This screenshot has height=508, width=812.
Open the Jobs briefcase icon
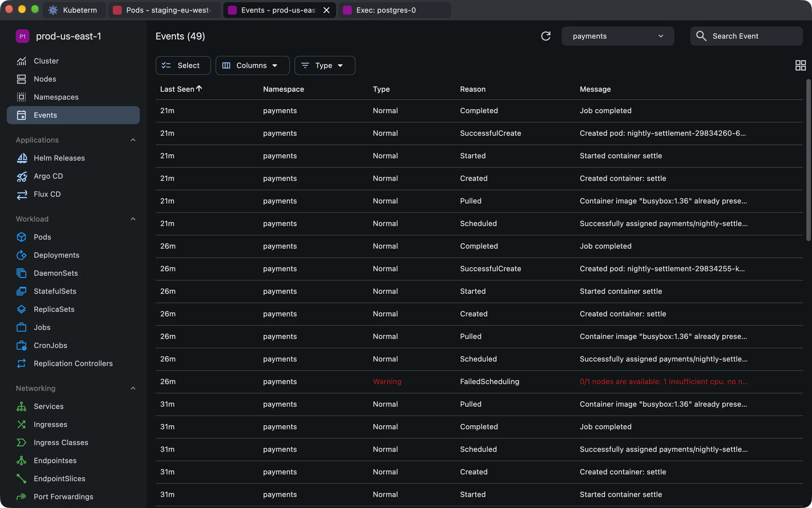[x=21, y=327]
